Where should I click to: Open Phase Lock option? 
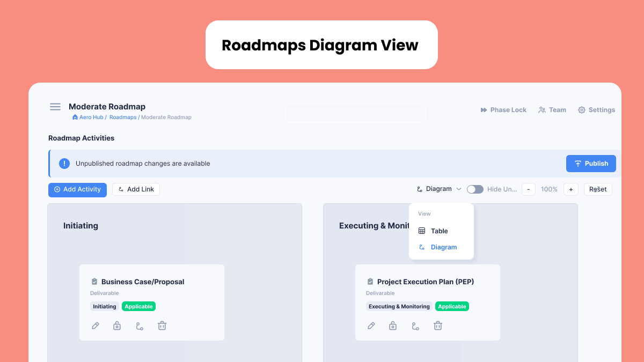pyautogui.click(x=503, y=110)
